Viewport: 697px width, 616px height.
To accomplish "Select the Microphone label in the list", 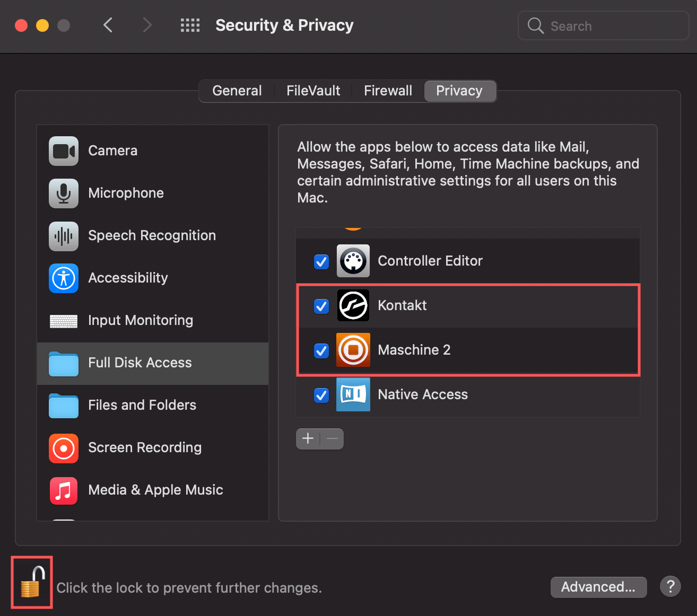I will [x=126, y=193].
